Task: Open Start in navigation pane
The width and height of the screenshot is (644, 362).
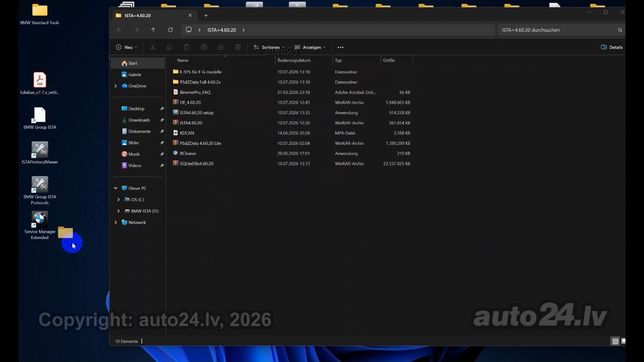Action: (138, 63)
